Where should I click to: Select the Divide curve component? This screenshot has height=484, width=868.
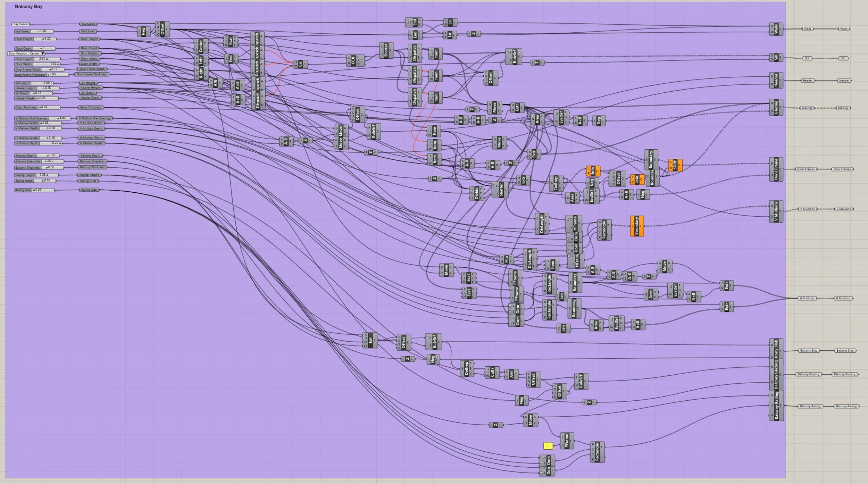tap(476, 193)
